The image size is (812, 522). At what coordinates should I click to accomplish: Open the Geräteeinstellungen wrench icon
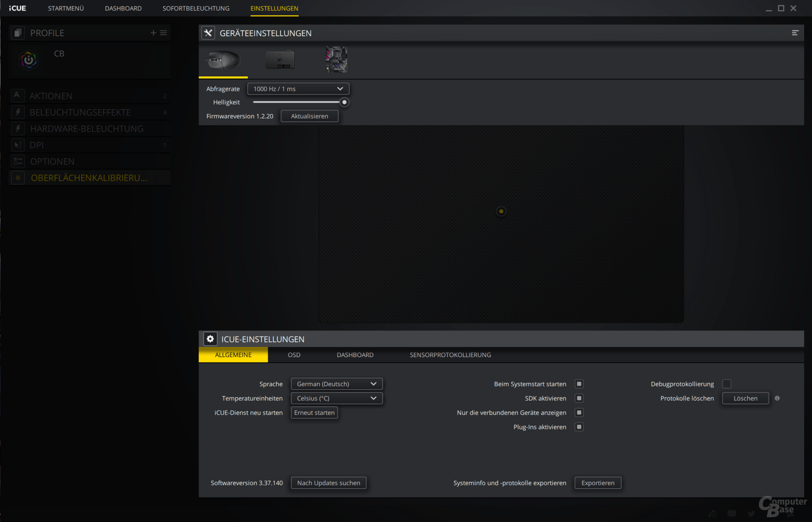(x=208, y=33)
